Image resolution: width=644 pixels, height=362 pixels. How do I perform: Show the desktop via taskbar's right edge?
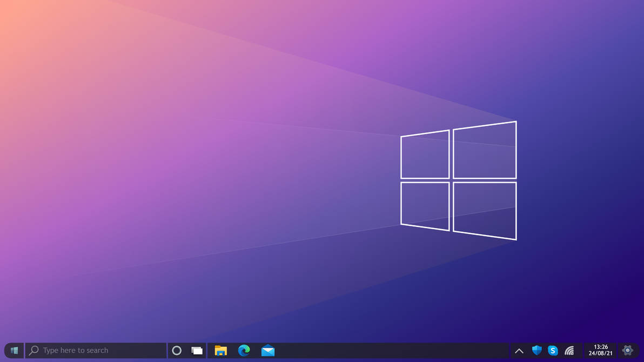(642, 350)
